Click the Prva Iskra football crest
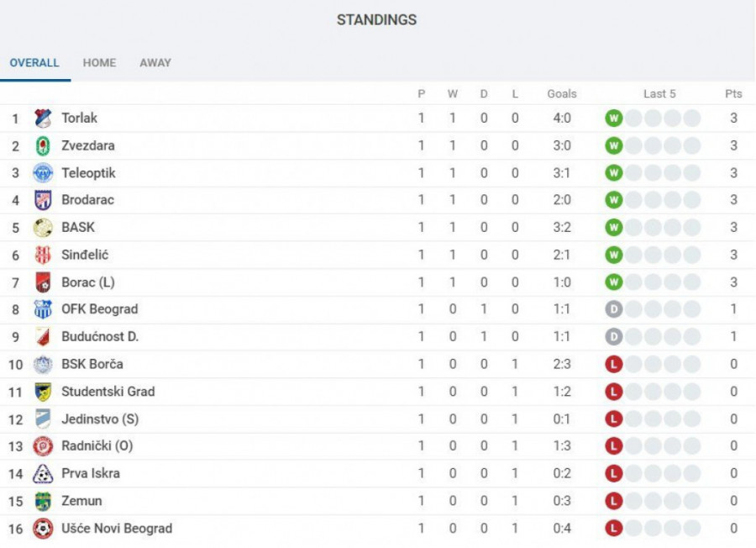This screenshot has height=548, width=756. (x=43, y=474)
